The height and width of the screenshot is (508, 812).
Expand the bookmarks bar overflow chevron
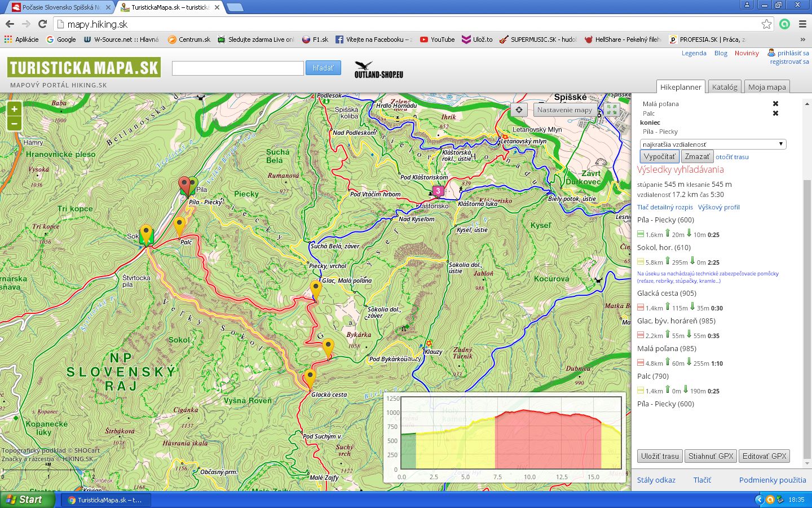coord(802,40)
